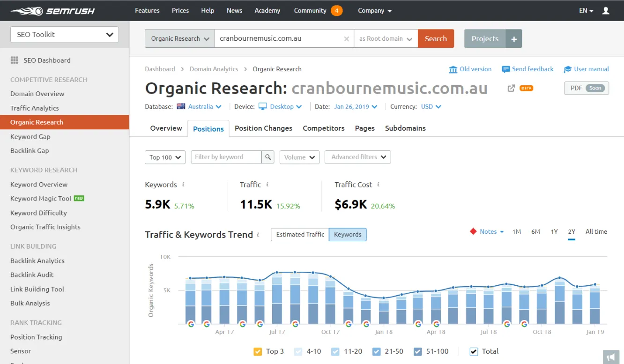Open the Features menu
This screenshot has width=624, height=364.
[147, 10]
